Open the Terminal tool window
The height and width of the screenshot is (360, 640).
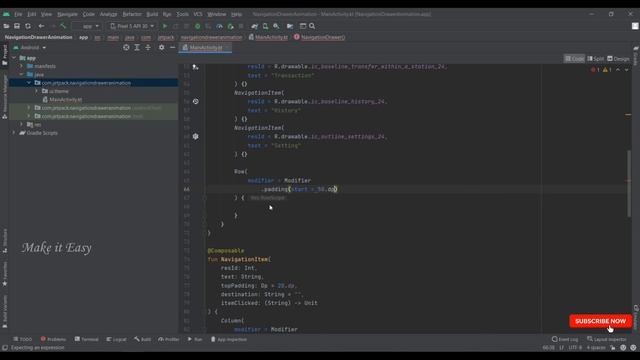pyautogui.click(x=87, y=339)
